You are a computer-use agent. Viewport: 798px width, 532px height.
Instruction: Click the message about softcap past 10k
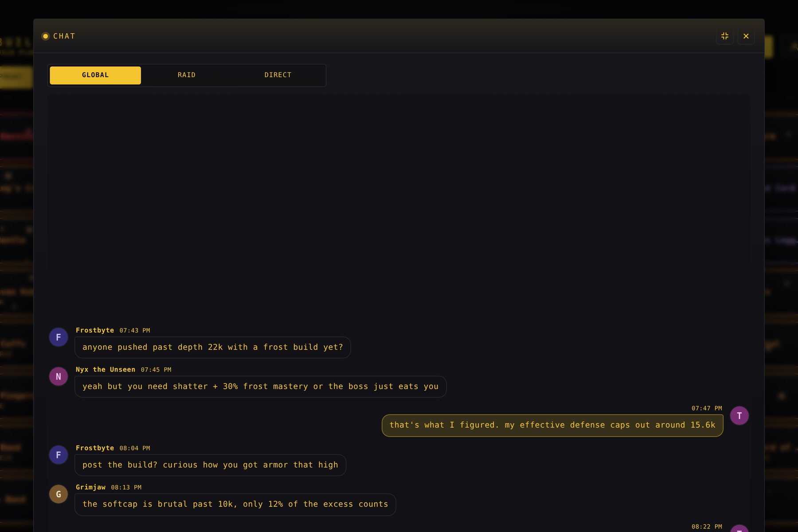click(x=235, y=504)
